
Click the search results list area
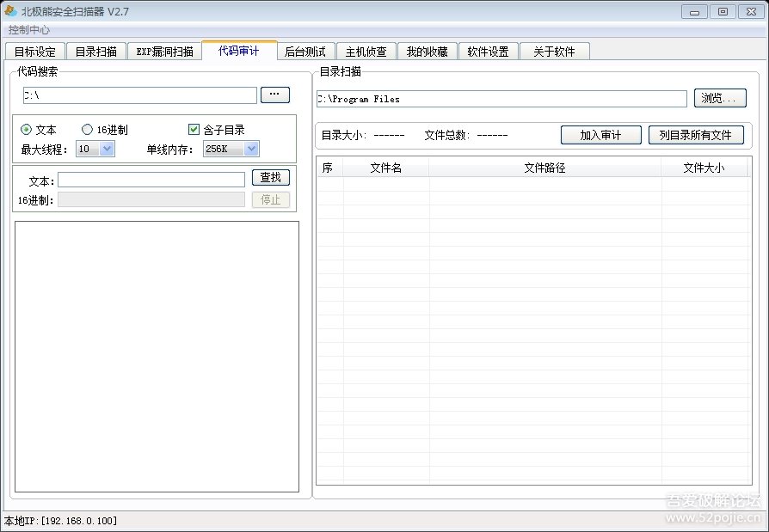(x=157, y=357)
